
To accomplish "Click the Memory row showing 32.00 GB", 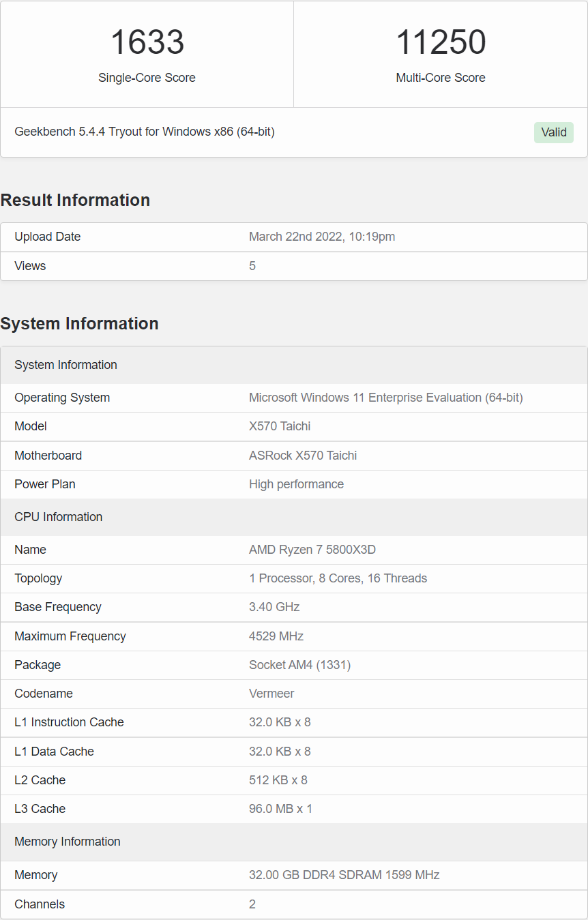I will (x=344, y=875).
